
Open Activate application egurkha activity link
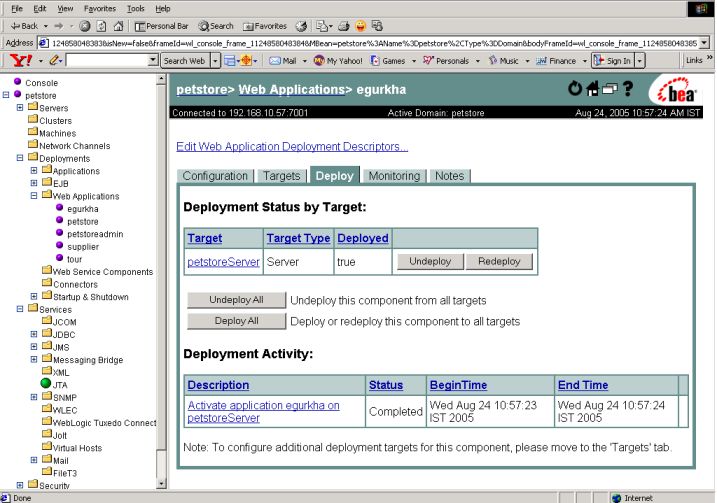263,412
